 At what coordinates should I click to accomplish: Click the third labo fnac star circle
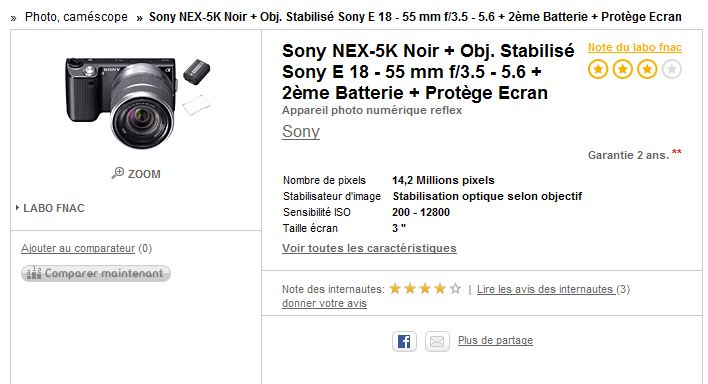click(647, 70)
